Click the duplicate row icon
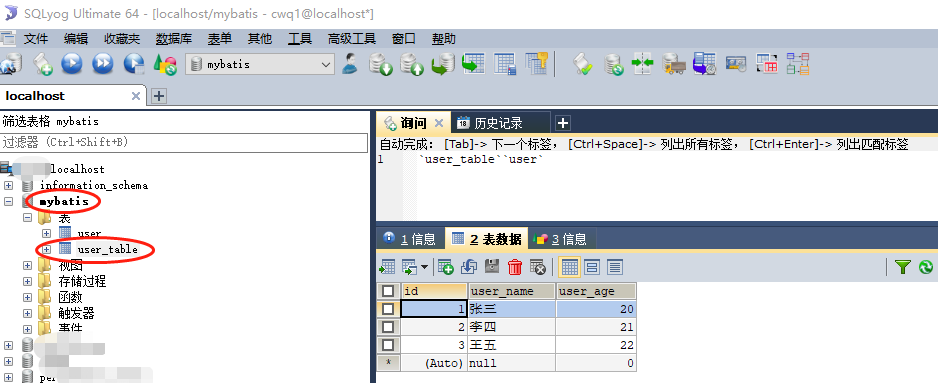This screenshot has height=383, width=938. (x=469, y=267)
